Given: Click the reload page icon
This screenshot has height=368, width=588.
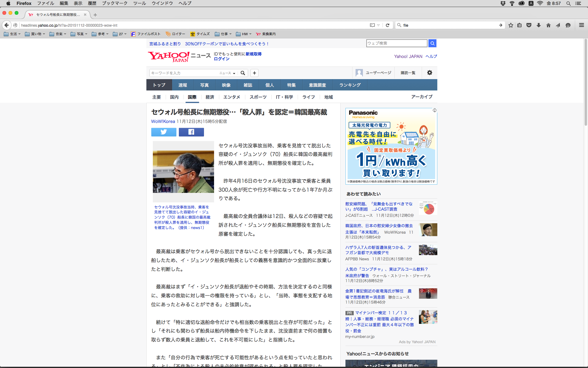Looking at the screenshot, I should coord(387,25).
